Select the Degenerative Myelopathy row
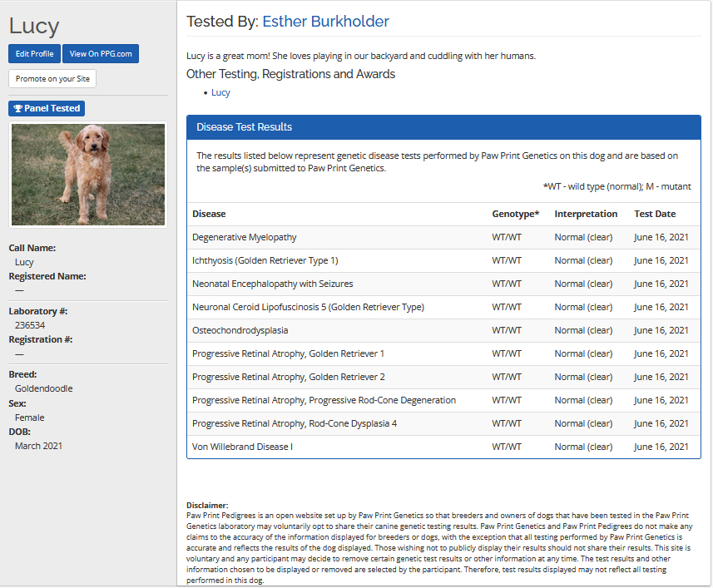The height and width of the screenshot is (588, 713). tap(244, 237)
